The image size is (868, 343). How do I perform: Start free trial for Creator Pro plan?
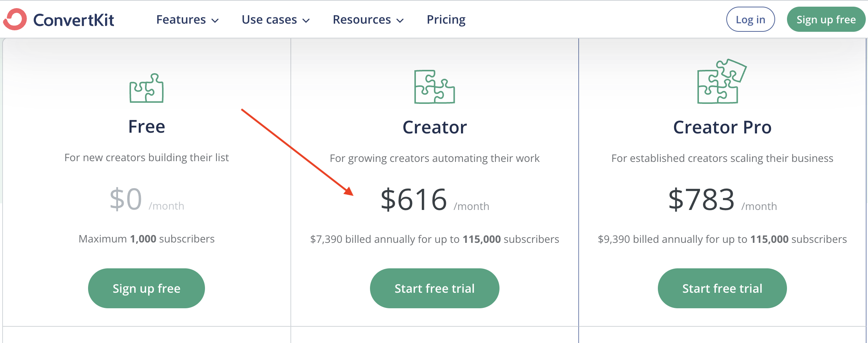[722, 288]
